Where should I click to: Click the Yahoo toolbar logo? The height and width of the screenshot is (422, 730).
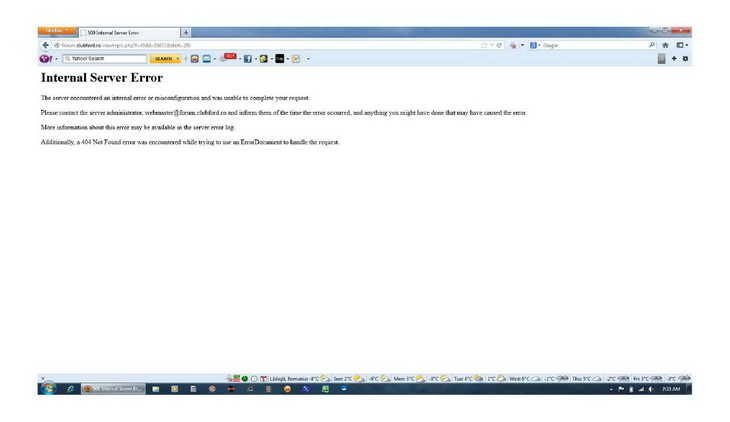(45, 59)
